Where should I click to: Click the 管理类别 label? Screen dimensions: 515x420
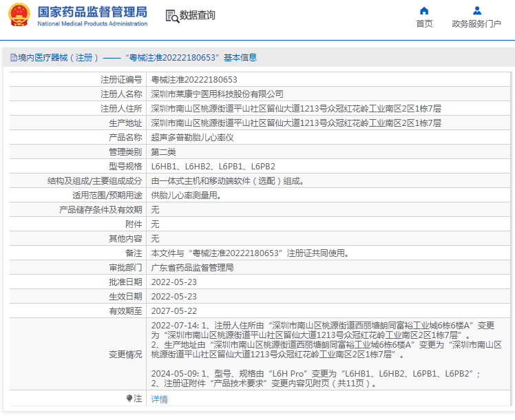point(125,152)
